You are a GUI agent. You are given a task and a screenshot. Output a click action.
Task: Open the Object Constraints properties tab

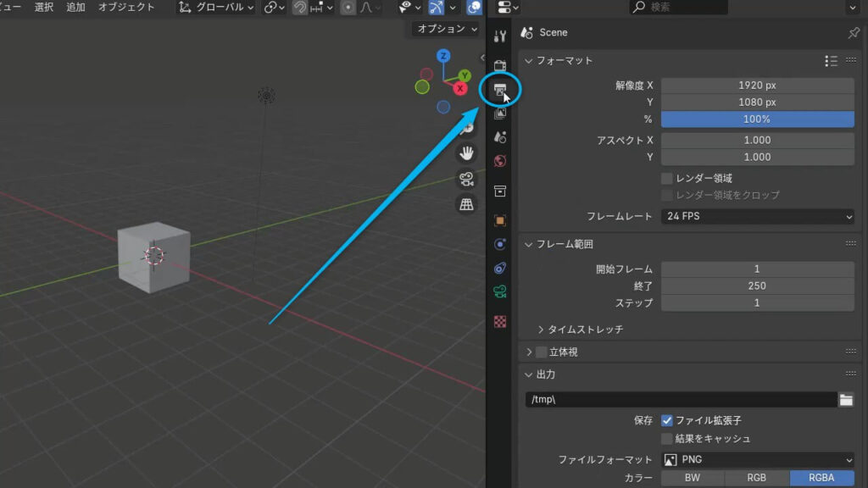pyautogui.click(x=500, y=269)
